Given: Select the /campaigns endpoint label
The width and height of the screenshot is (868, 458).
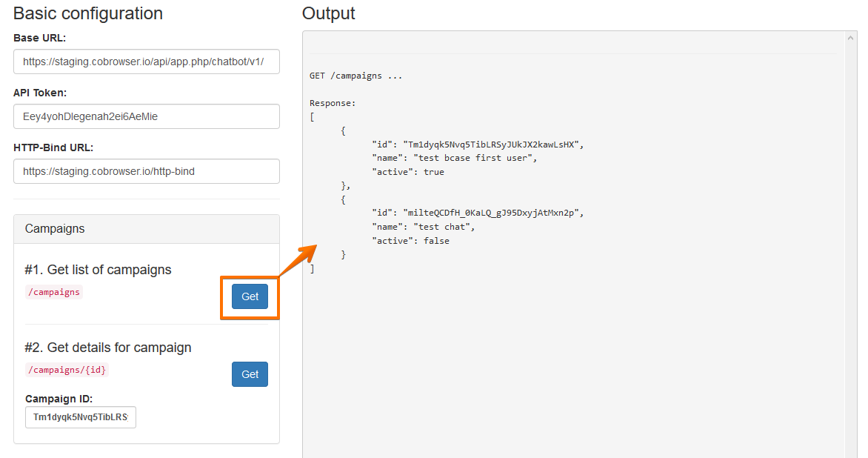Looking at the screenshot, I should [x=53, y=292].
